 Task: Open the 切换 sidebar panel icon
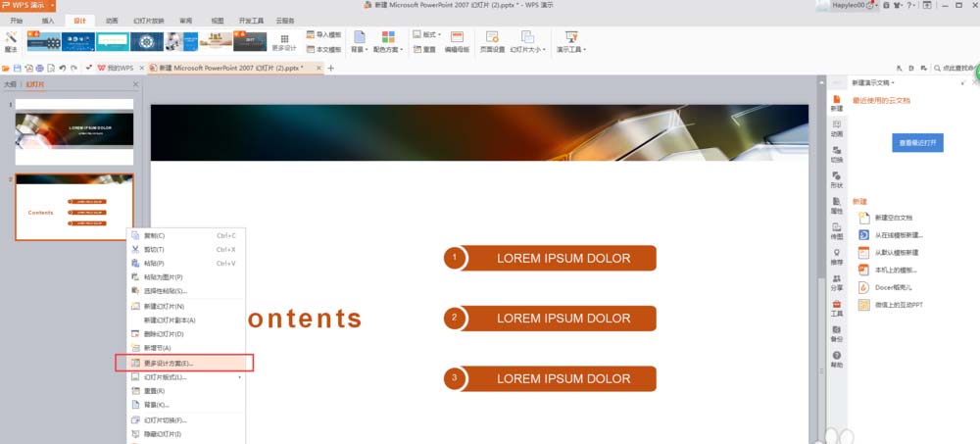(x=836, y=155)
